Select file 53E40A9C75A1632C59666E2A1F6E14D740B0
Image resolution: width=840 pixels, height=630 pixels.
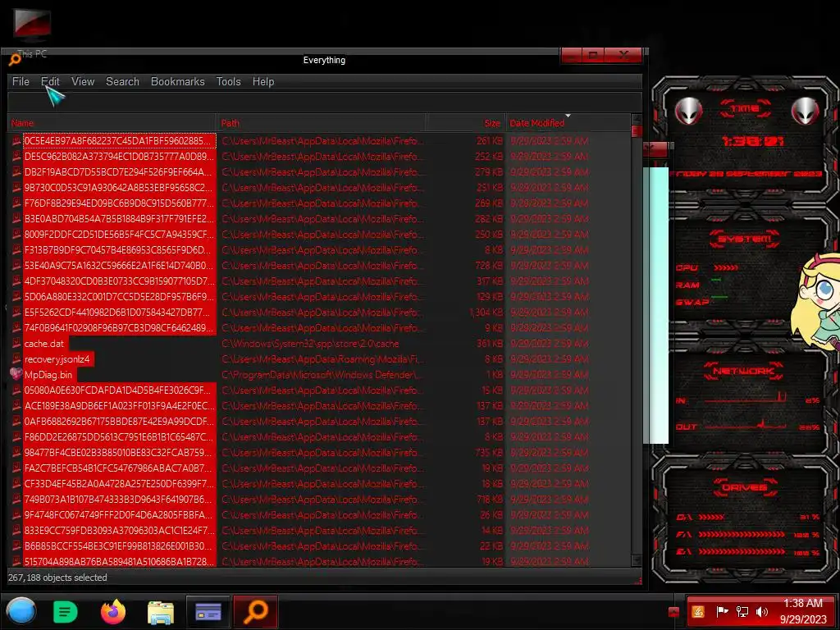[x=119, y=265]
